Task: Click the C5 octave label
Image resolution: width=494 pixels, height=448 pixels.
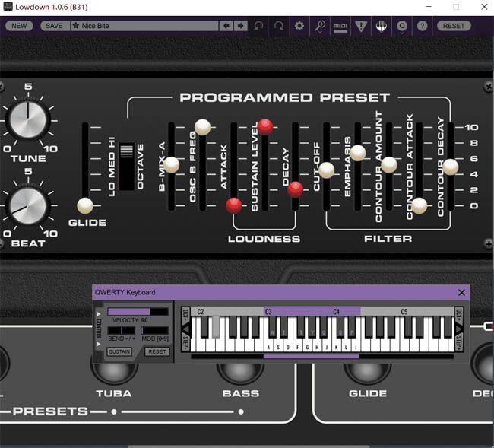Action: (x=404, y=312)
